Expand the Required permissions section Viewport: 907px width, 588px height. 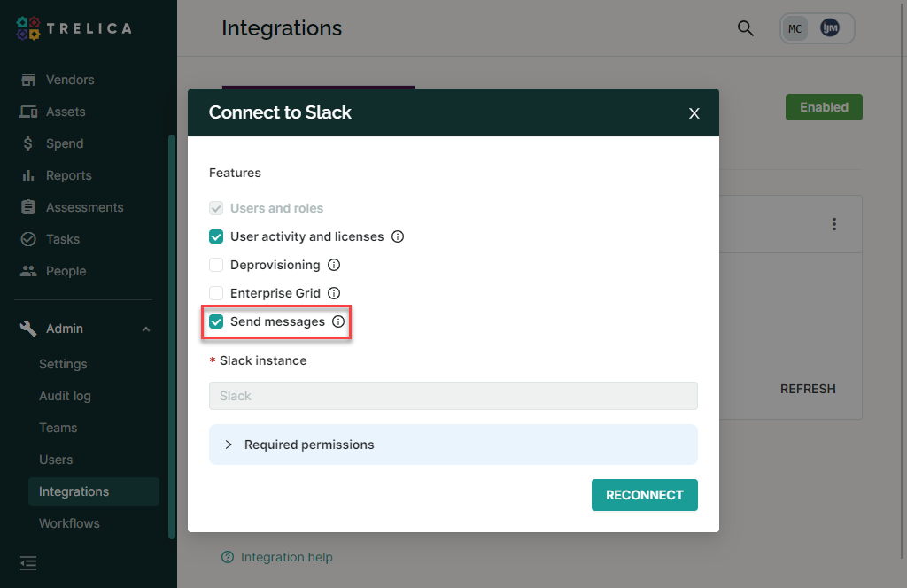[453, 445]
